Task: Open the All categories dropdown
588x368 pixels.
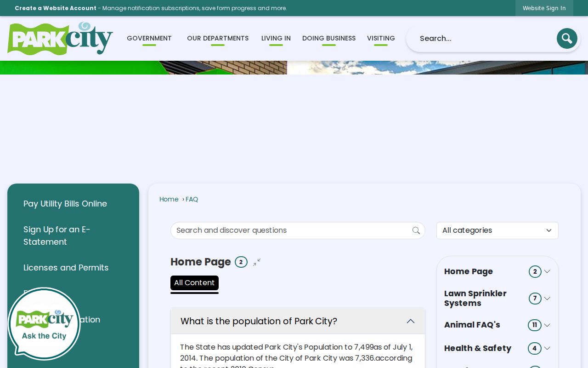Action: pos(497,230)
